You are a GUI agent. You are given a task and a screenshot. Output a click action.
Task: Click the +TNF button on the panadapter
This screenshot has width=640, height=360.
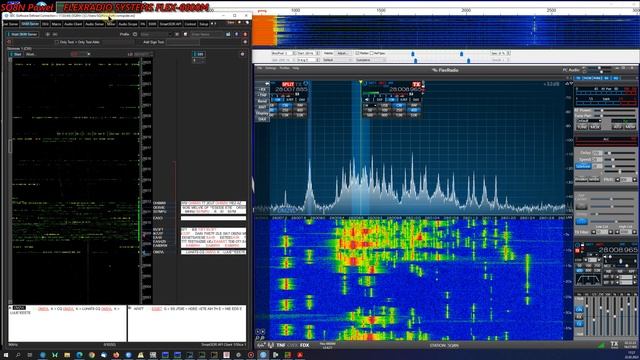(262, 95)
